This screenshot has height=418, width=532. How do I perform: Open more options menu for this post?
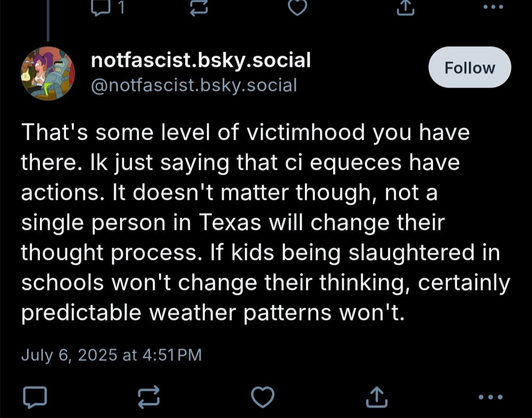(x=491, y=397)
